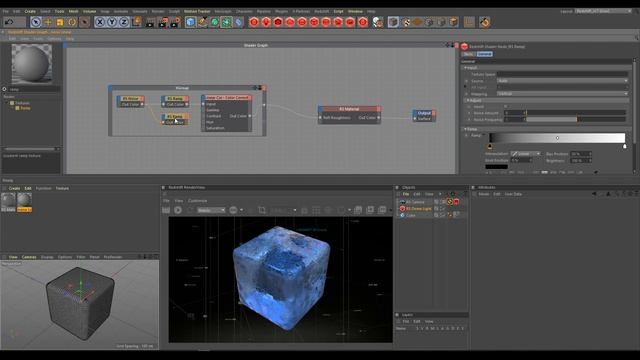Click the black knot color swatch

pos(496,167)
